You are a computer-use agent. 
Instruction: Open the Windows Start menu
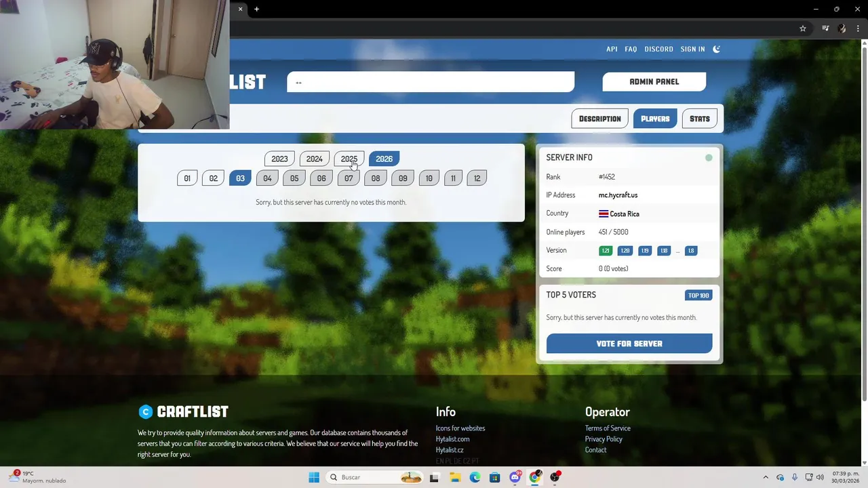(x=313, y=477)
